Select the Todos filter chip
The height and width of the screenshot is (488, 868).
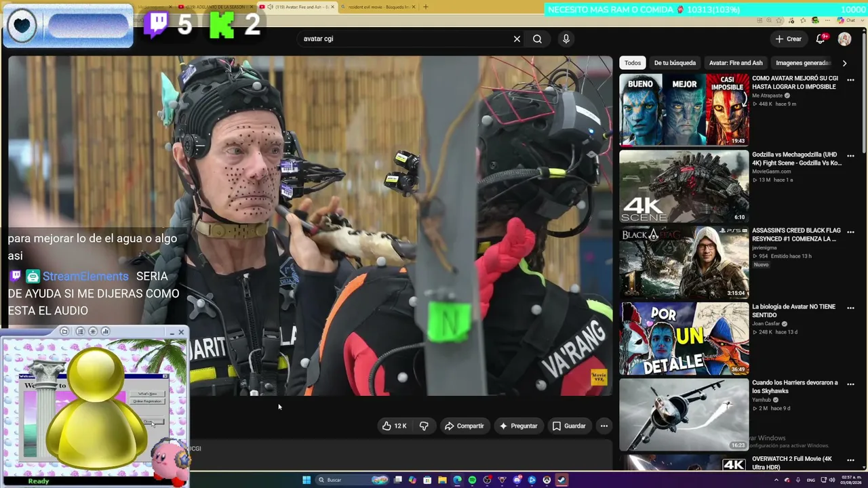633,63
